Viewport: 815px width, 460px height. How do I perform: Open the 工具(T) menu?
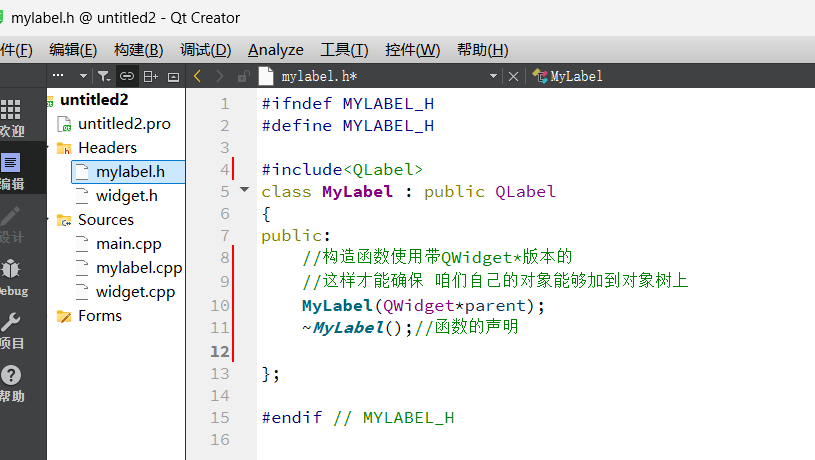pyautogui.click(x=344, y=50)
